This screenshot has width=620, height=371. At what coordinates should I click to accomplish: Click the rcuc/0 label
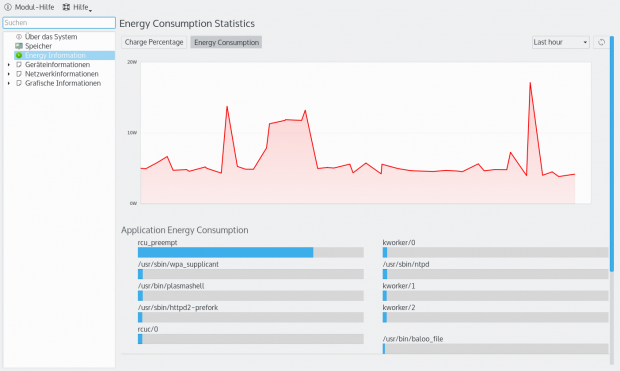[148, 329]
